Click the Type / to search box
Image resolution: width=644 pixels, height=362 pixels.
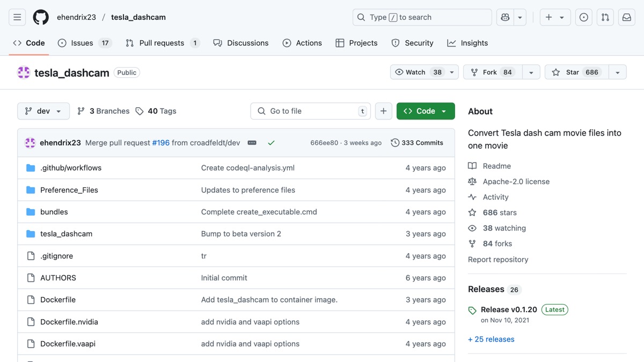422,17
